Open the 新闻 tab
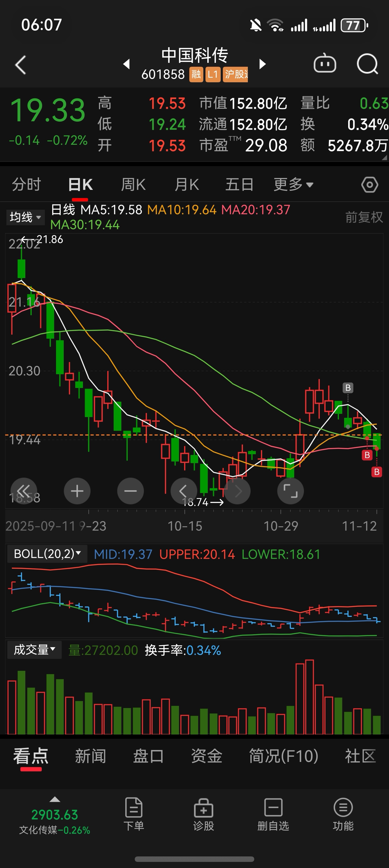The image size is (389, 868). click(90, 756)
